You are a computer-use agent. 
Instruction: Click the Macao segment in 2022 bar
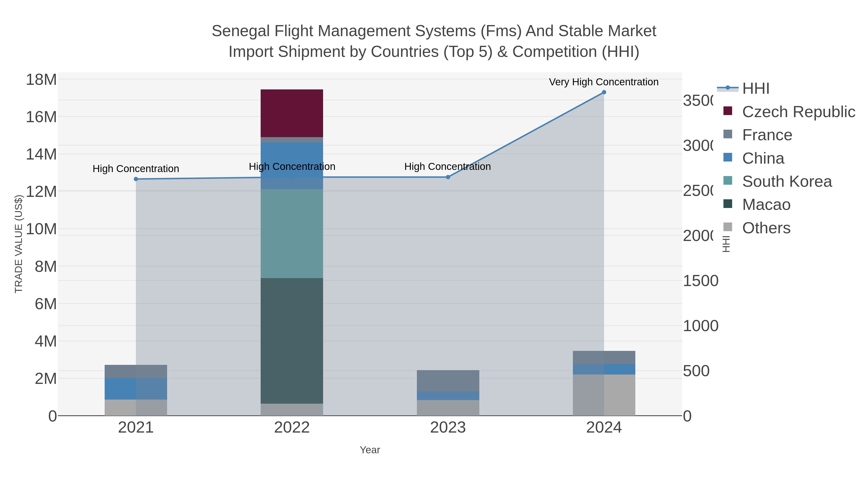click(292, 341)
